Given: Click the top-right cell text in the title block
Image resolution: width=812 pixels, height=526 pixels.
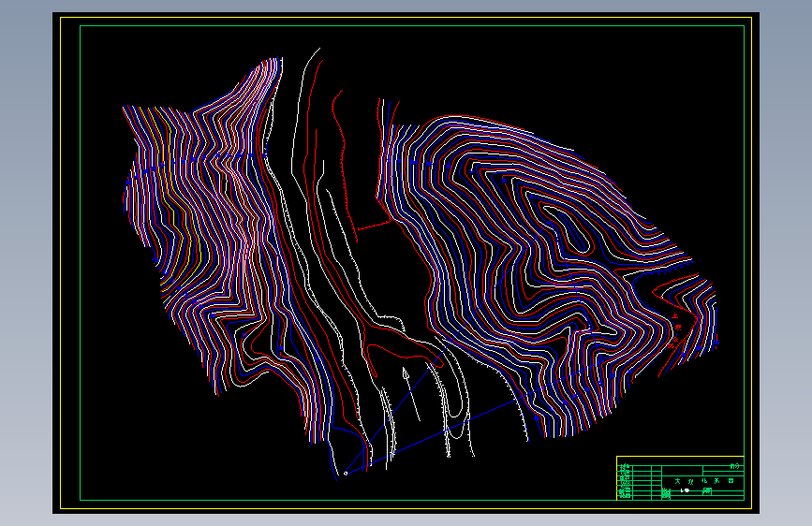Looking at the screenshot, I should pos(735,466).
